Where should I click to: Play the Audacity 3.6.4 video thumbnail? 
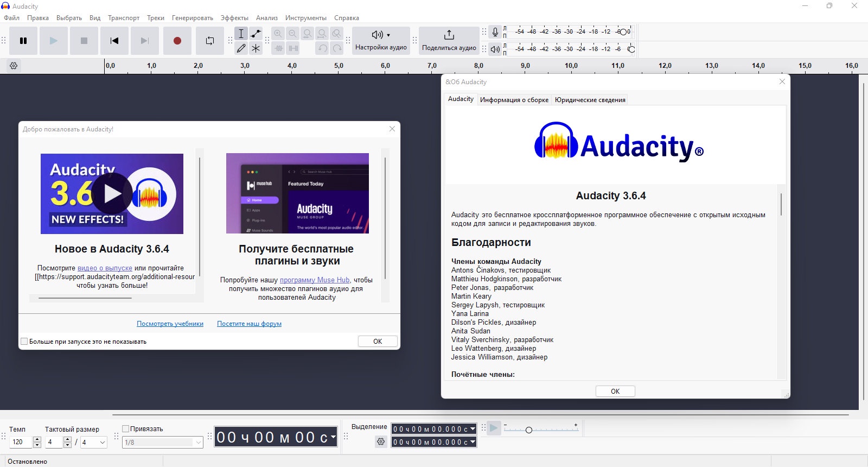tap(112, 194)
